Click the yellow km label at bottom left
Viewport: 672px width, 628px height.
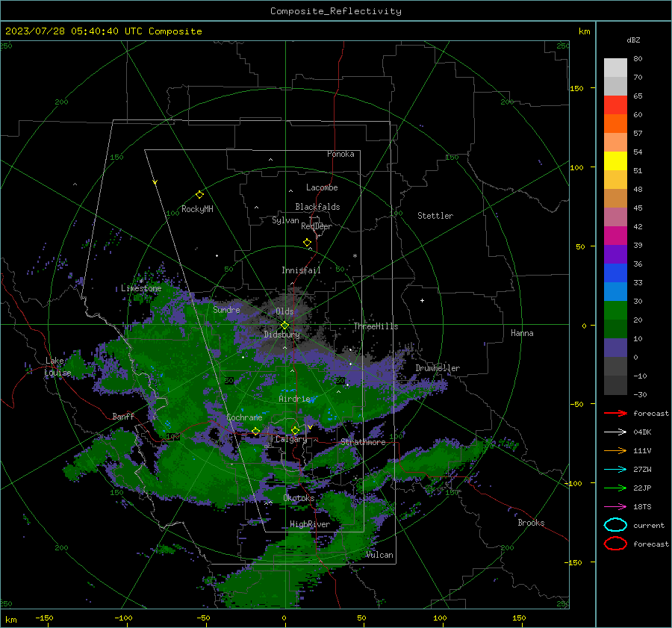pos(10,620)
